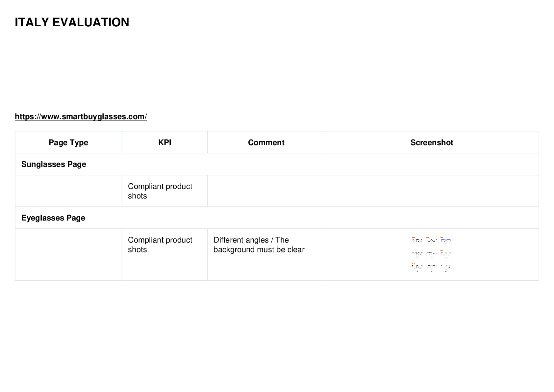The height and width of the screenshot is (392, 554).
Task: Click the top-left black glasses in thumbnail
Action: point(417,241)
